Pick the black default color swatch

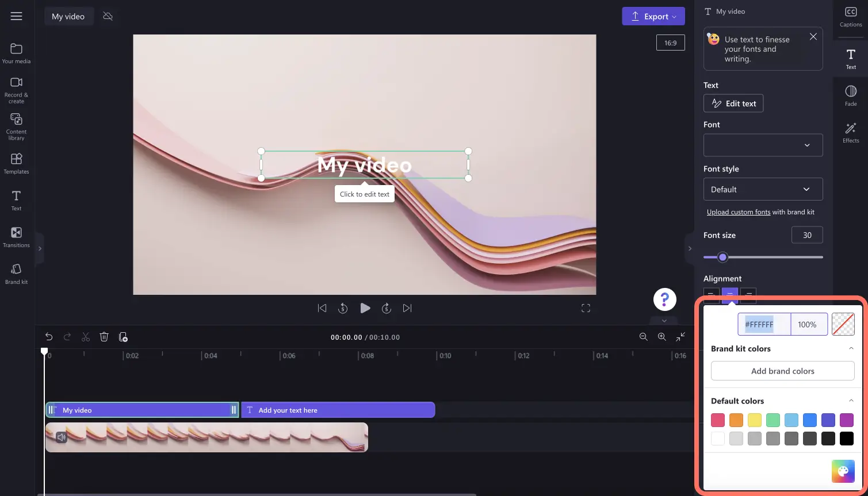847,439
